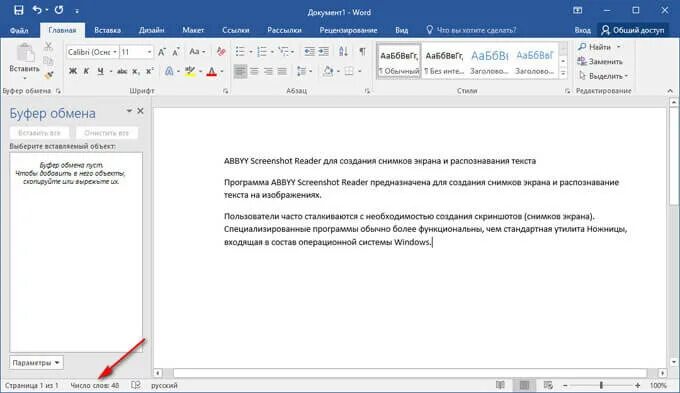Toggle italic formatting К
Viewport: 680px width, 393px height.
(x=86, y=71)
